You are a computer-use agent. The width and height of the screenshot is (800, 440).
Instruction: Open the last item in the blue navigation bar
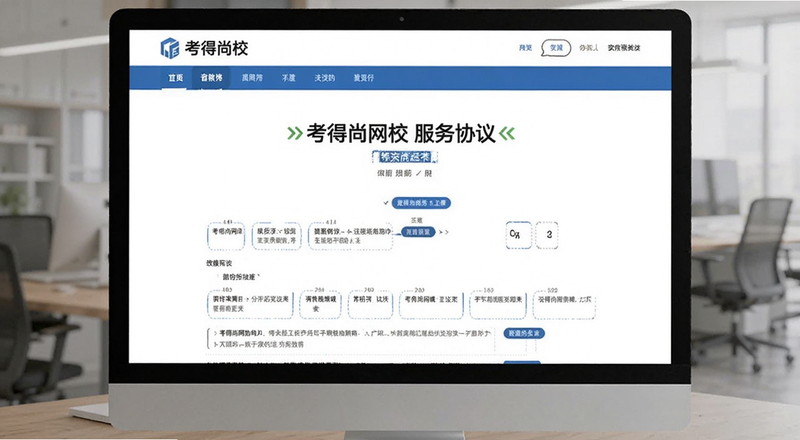(363, 78)
